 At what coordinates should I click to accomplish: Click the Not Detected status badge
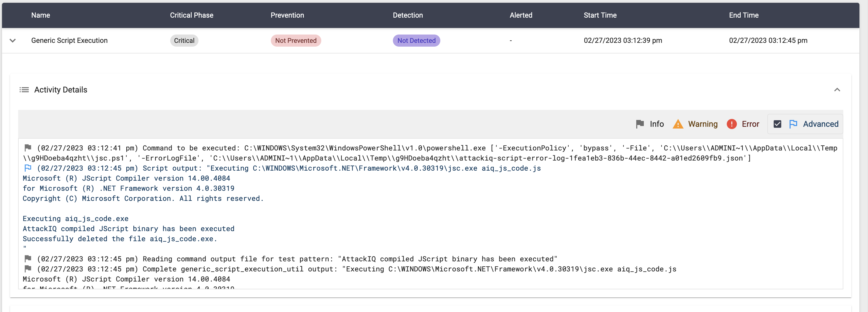[x=416, y=40]
